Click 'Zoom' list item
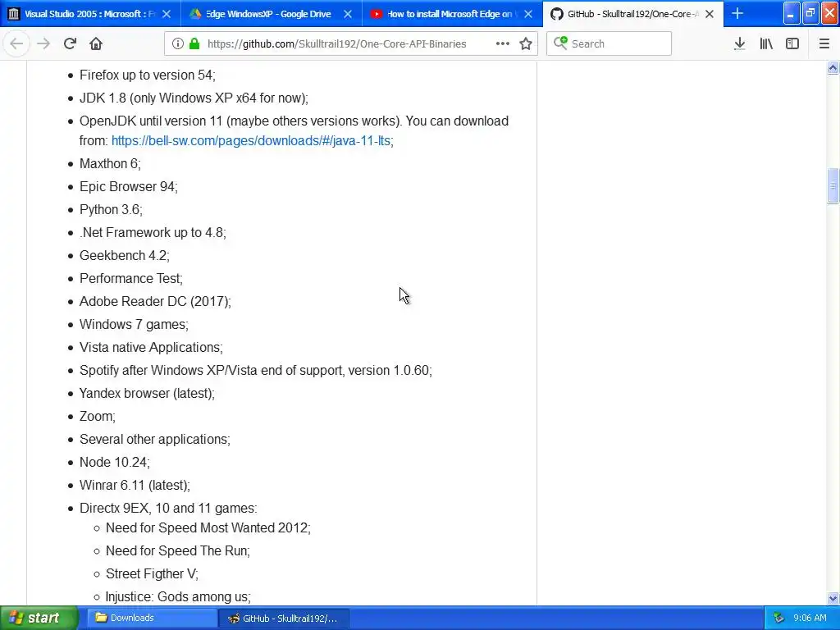This screenshot has height=630, width=840. click(x=97, y=416)
